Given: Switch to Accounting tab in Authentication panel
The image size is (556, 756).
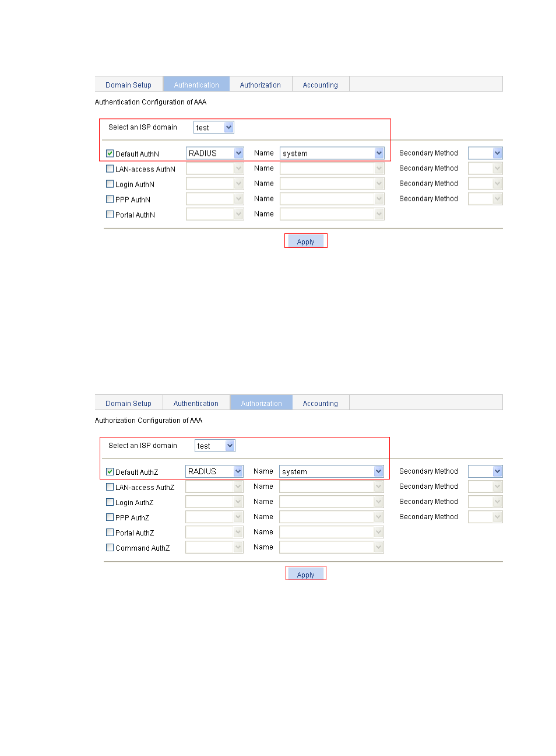Looking at the screenshot, I should click(320, 85).
